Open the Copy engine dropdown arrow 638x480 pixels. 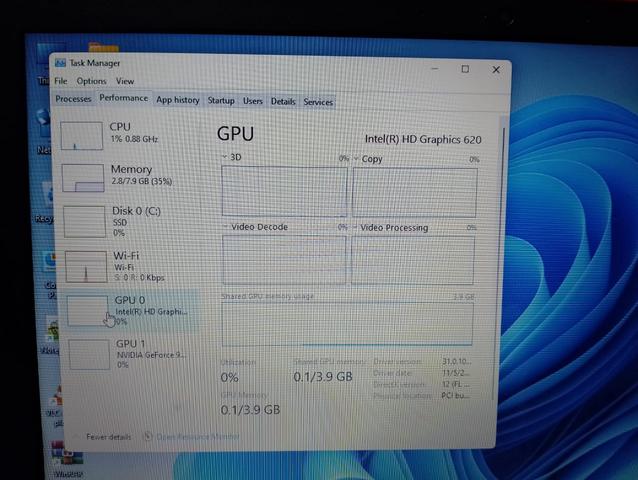point(356,159)
